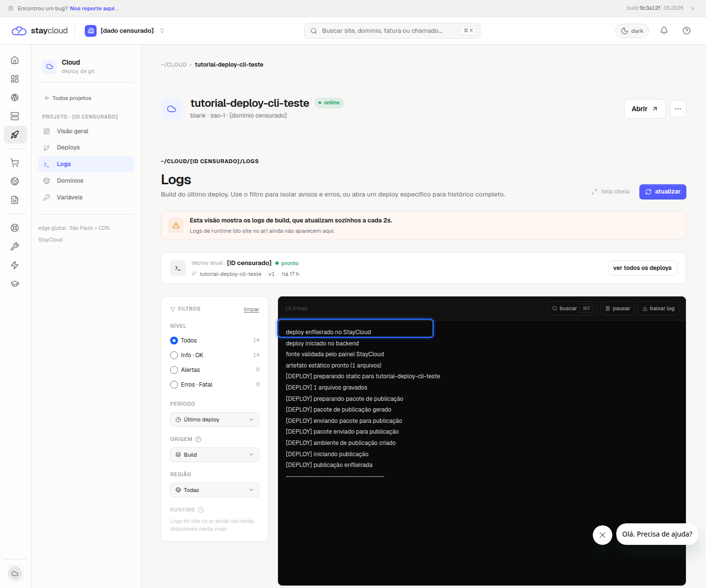The width and height of the screenshot is (706, 588).
Task: Click log line '[DEPLOY] ambiente de publicação criado'
Action: 341,443
